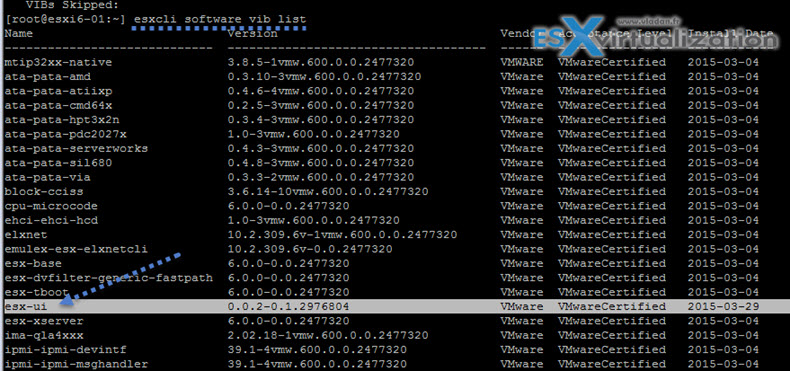This screenshot has width=790, height=371.
Task: Select the ata-pata-sil680 package name
Action: [58, 163]
